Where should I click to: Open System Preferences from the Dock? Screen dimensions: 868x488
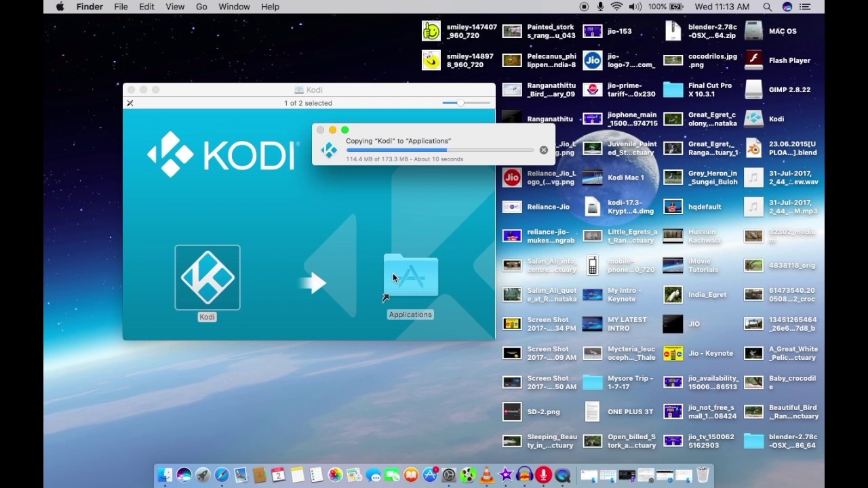click(449, 475)
